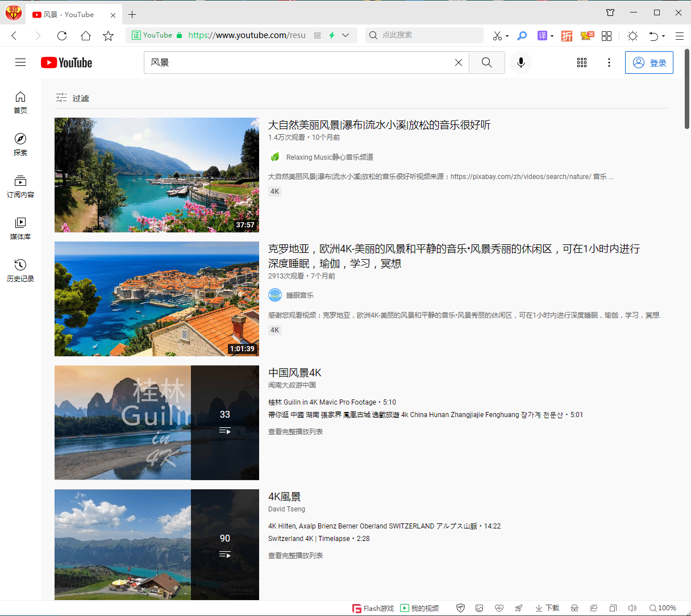Click the blue key password icon

522,36
